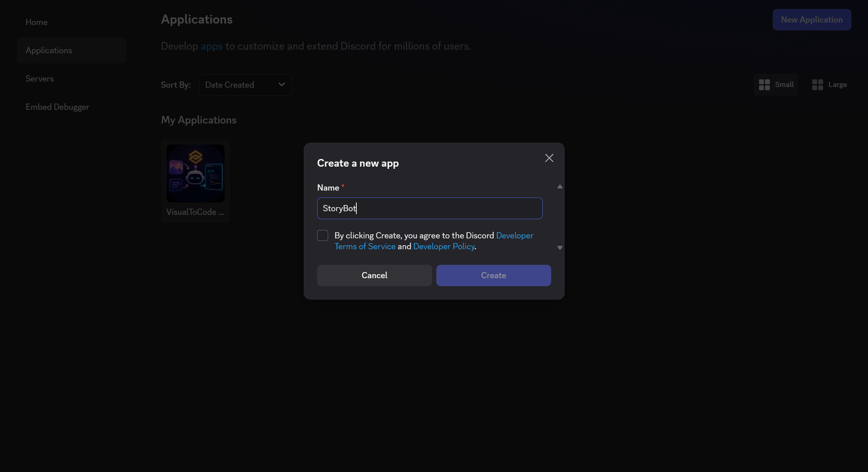Switch to Small grid view

pyautogui.click(x=776, y=85)
